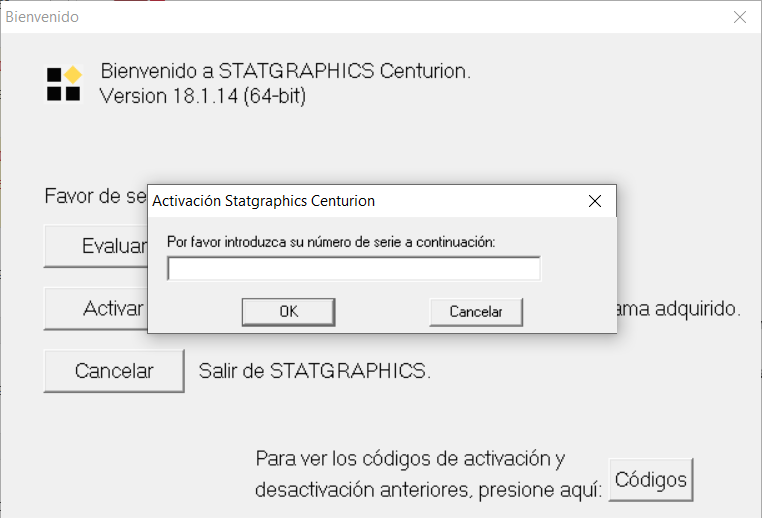Viewport: 762px width, 518px height.
Task: Focus the serial number input field
Action: 354,269
